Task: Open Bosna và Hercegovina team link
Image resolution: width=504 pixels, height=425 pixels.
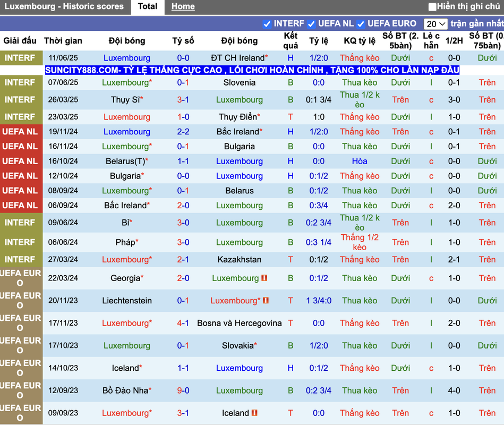Action: (239, 323)
